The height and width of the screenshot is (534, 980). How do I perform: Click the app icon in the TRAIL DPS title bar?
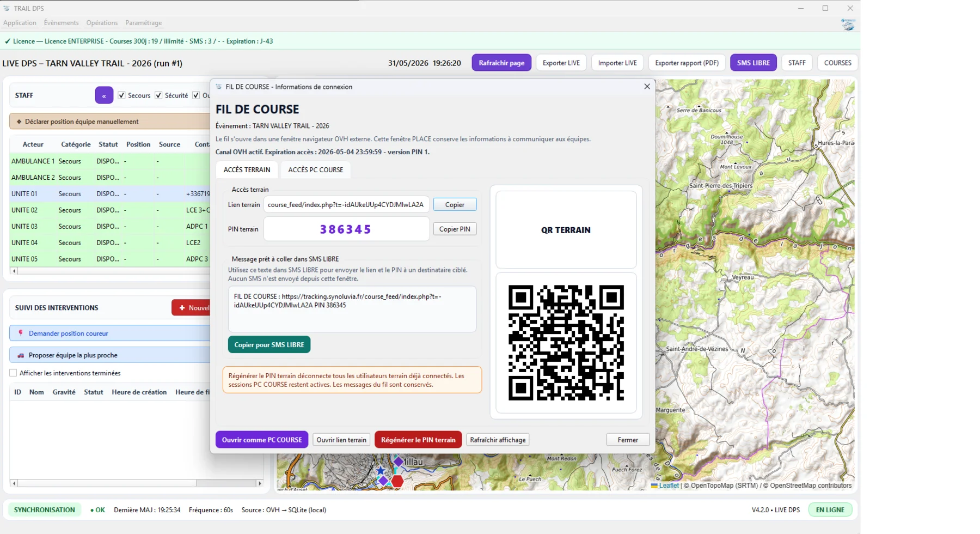[x=7, y=8]
